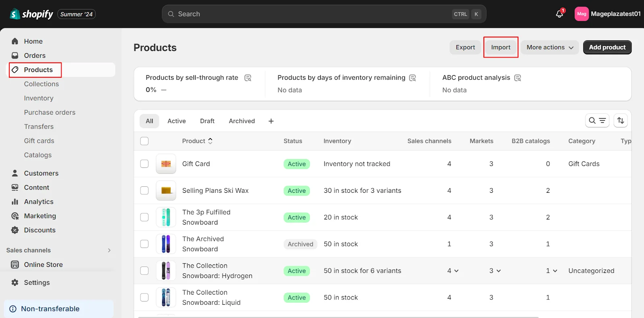The height and width of the screenshot is (318, 644).
Task: Check the Collection Snowboard: Liquid checkbox
Action: (x=144, y=297)
